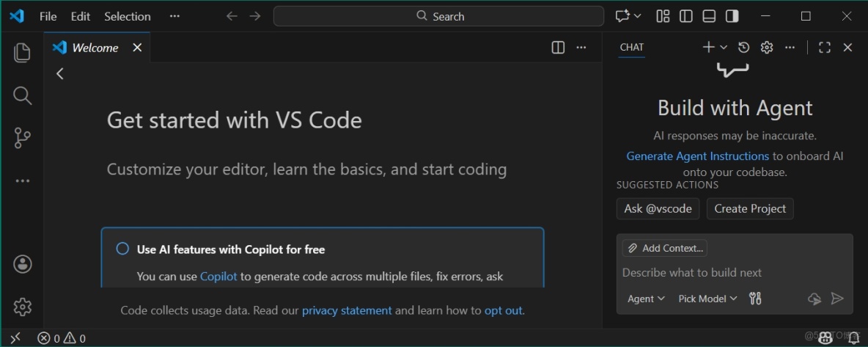This screenshot has height=347, width=868.
Task: Toggle the primary side bar
Action: click(x=686, y=16)
